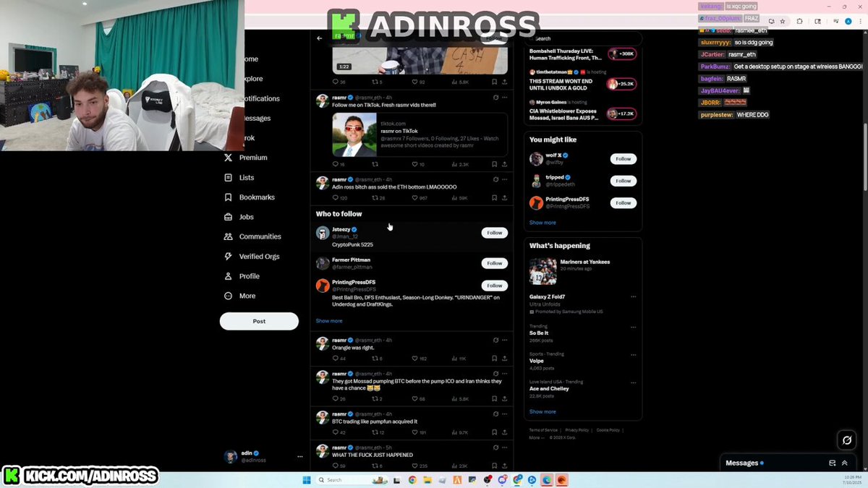Open Grok icon on 'sold the ETH bottom' tweet
The width and height of the screenshot is (868, 488).
point(495,179)
